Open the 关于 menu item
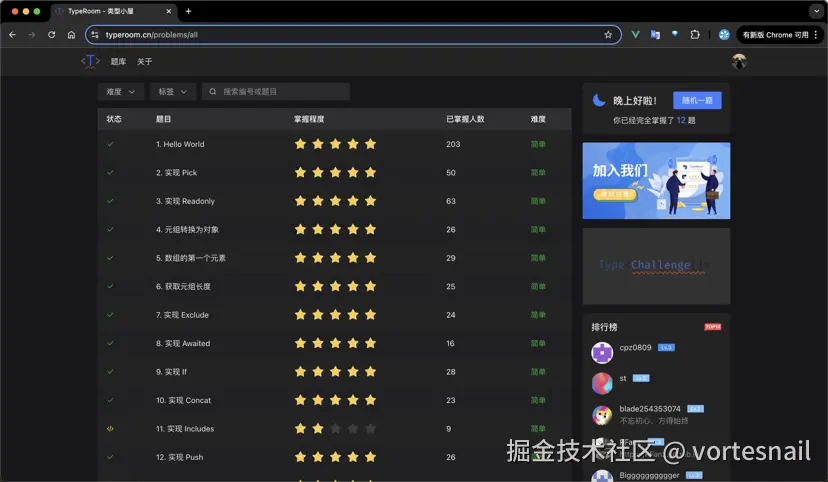Viewport: 828px width, 482px height. [145, 61]
